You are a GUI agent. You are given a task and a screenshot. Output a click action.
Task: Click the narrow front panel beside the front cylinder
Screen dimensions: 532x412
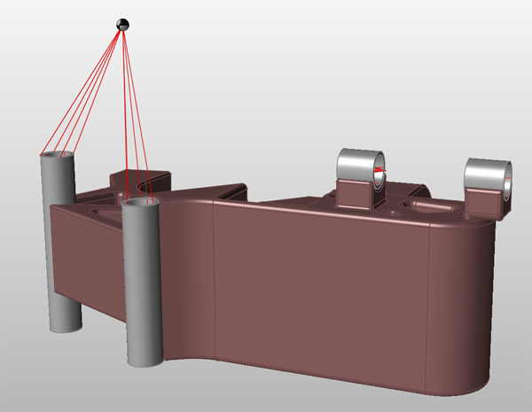click(188, 284)
